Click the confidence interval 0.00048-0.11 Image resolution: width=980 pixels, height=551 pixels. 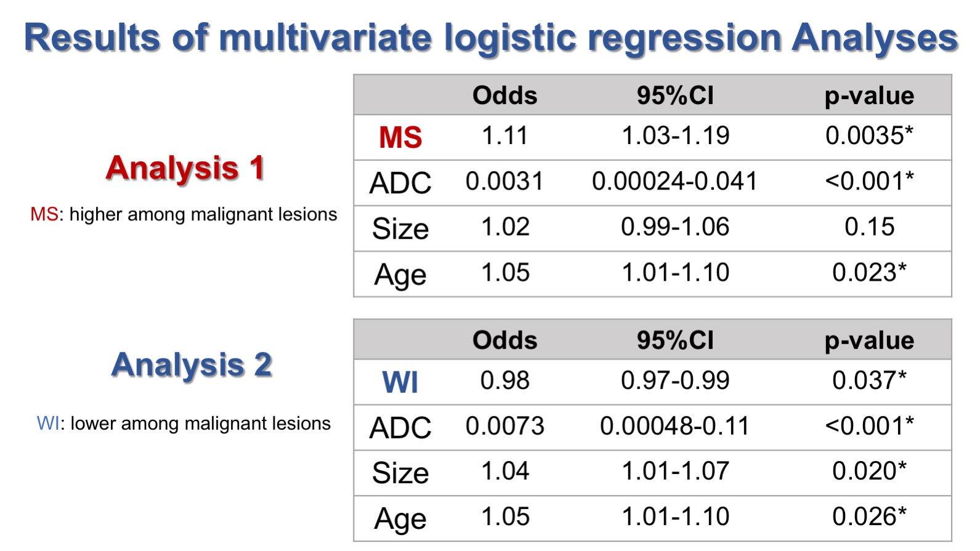(674, 426)
